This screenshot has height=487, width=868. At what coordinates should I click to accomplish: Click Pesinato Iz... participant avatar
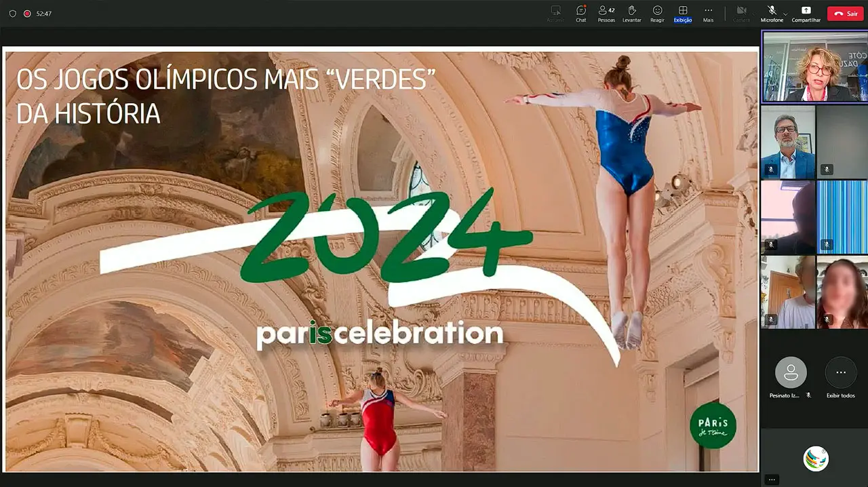click(791, 372)
